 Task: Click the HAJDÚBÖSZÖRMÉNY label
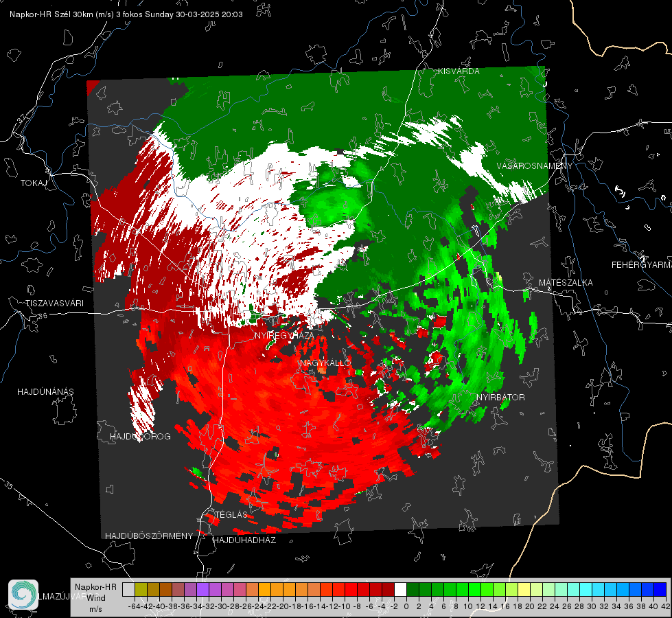click(149, 536)
